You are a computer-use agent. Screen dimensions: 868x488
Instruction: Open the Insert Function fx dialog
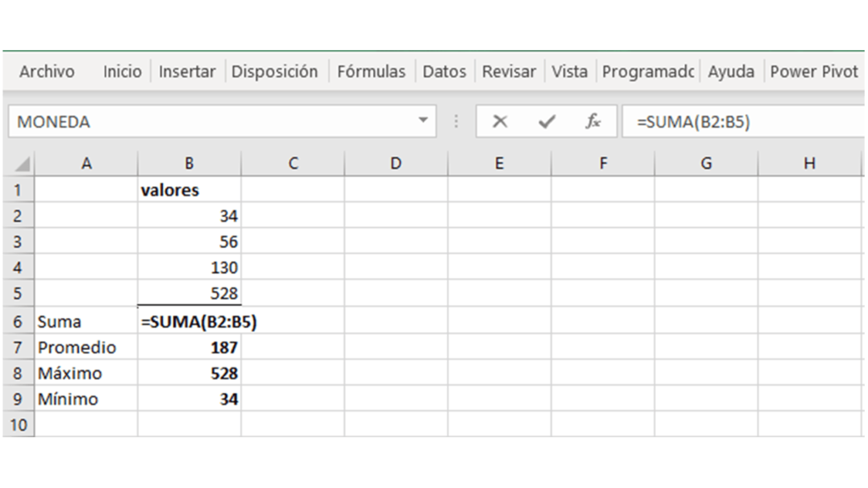point(593,122)
